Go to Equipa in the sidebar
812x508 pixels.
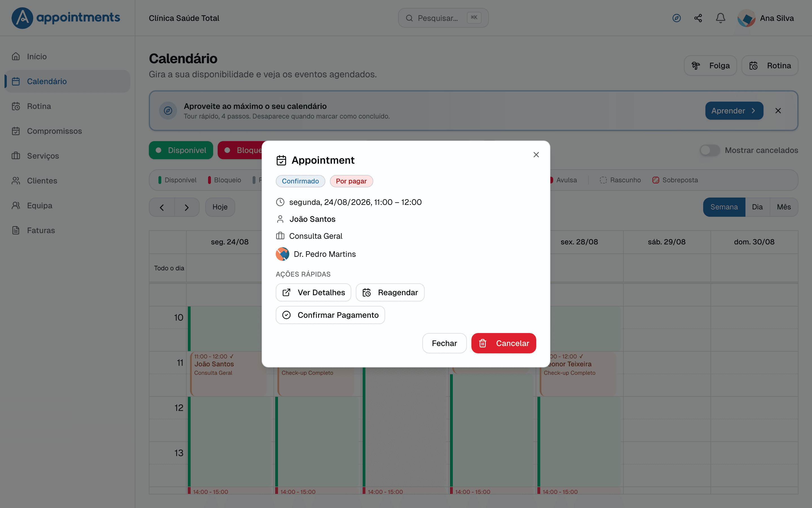coord(67,206)
